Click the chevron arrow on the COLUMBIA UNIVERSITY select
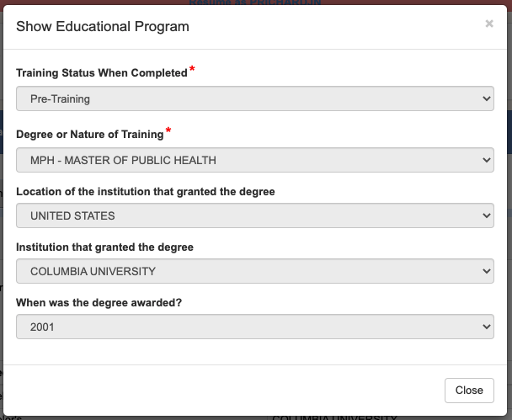The width and height of the screenshot is (512, 420). tap(485, 271)
